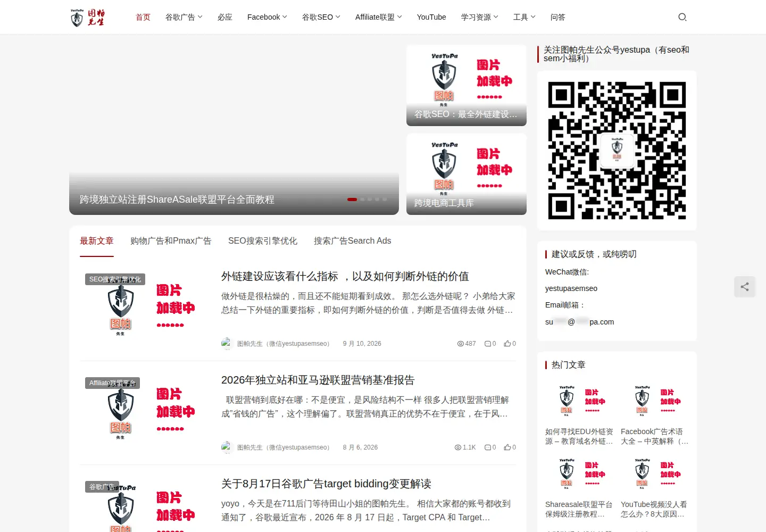Viewport: 766px width, 532px height.
Task: Open thumbnail of 外链建设 article
Action: click(x=146, y=309)
